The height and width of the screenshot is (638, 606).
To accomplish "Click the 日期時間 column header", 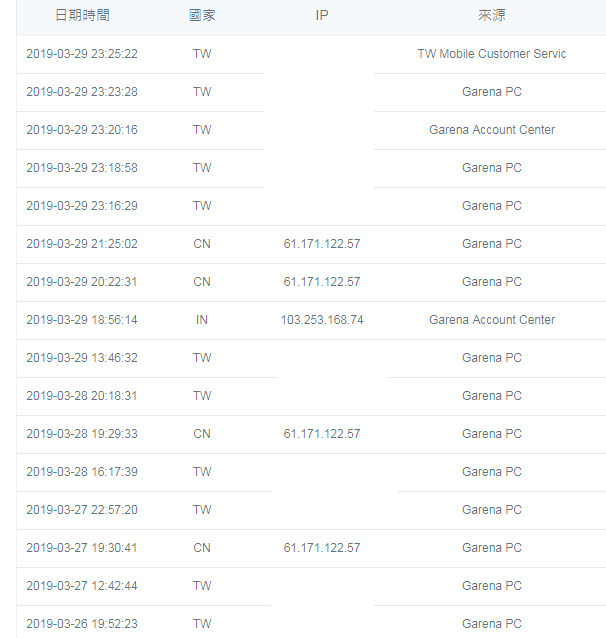I will pyautogui.click(x=82, y=16).
